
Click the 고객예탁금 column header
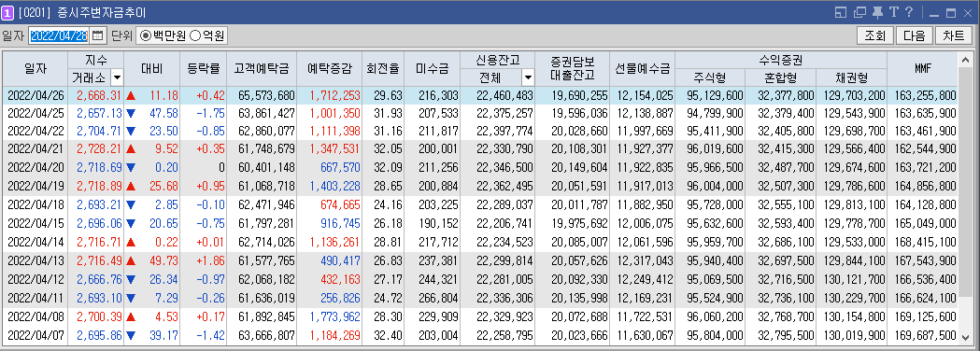click(x=262, y=69)
